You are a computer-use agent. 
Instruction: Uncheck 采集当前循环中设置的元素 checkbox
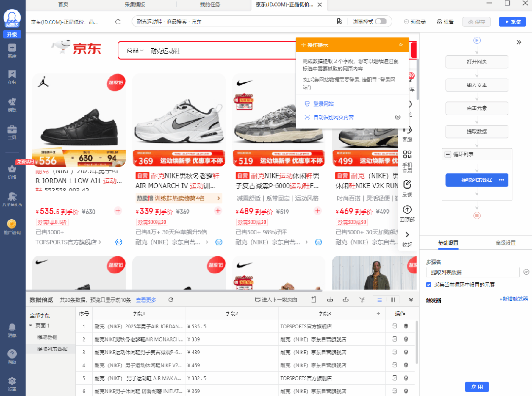(x=428, y=285)
